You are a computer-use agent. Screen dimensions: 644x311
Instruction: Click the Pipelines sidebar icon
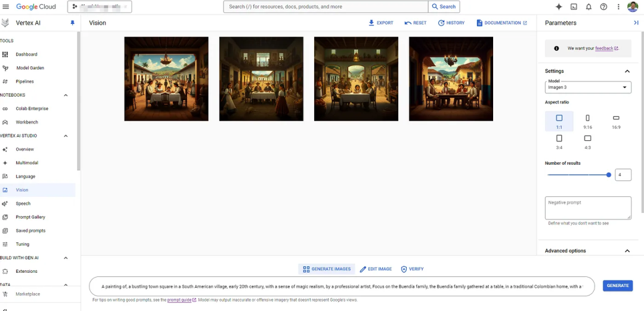pyautogui.click(x=5, y=81)
